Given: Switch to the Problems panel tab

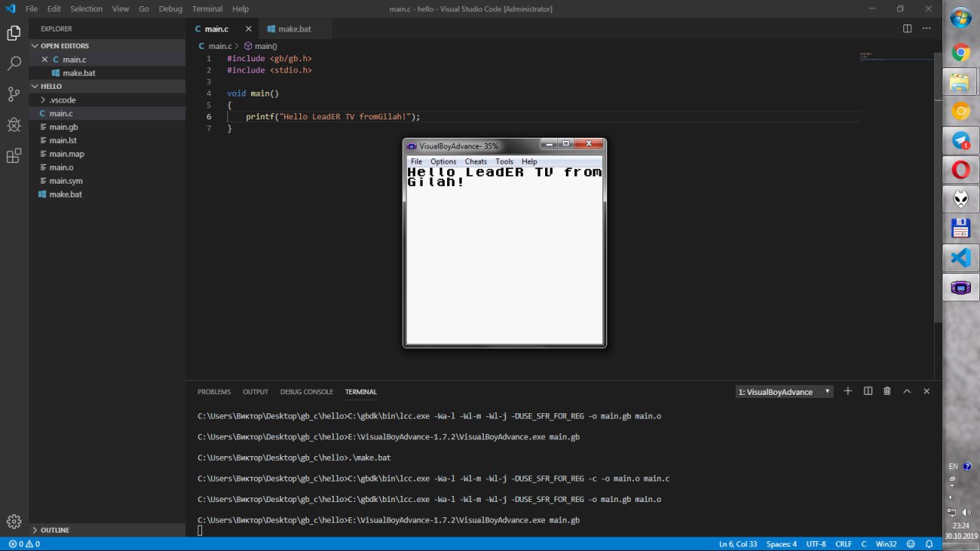Looking at the screenshot, I should [214, 392].
